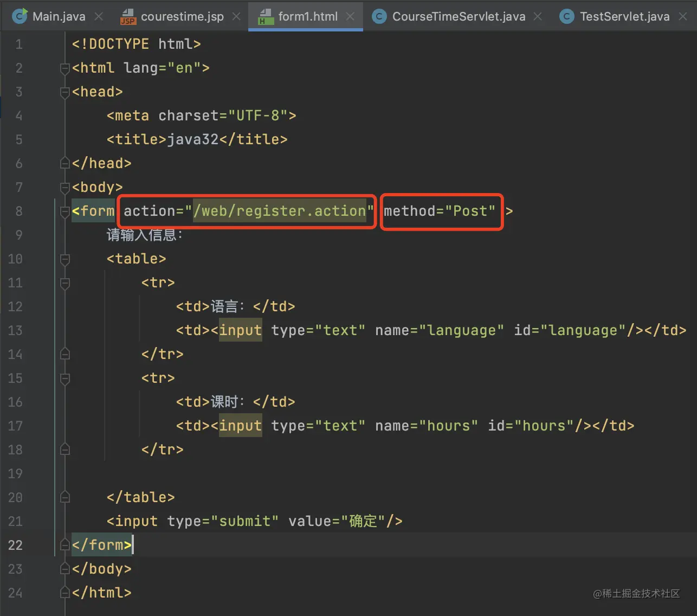Click the 语言 table cell text
Viewport: 697px width, 616px height.
click(228, 306)
